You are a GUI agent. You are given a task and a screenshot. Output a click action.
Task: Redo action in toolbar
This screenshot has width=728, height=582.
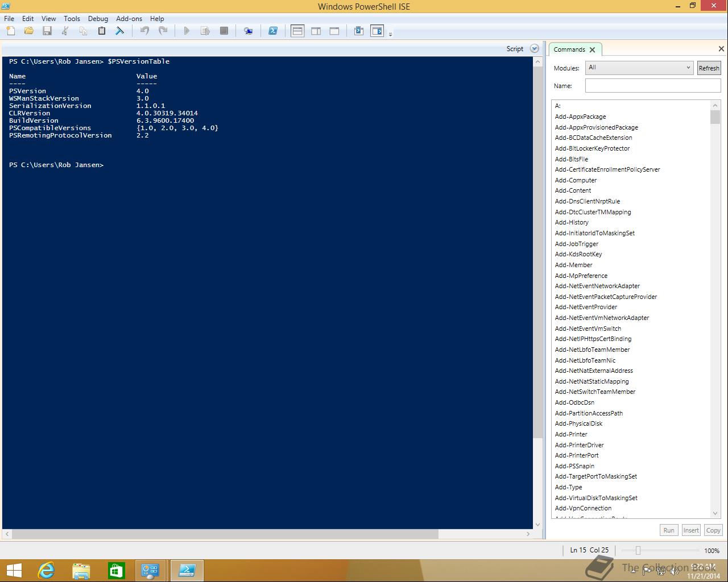(x=163, y=31)
